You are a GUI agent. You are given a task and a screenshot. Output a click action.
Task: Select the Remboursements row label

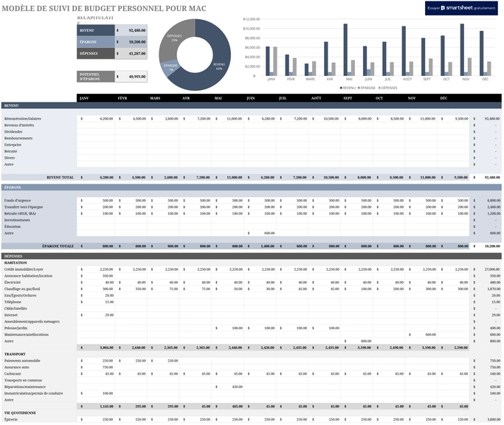coord(18,138)
